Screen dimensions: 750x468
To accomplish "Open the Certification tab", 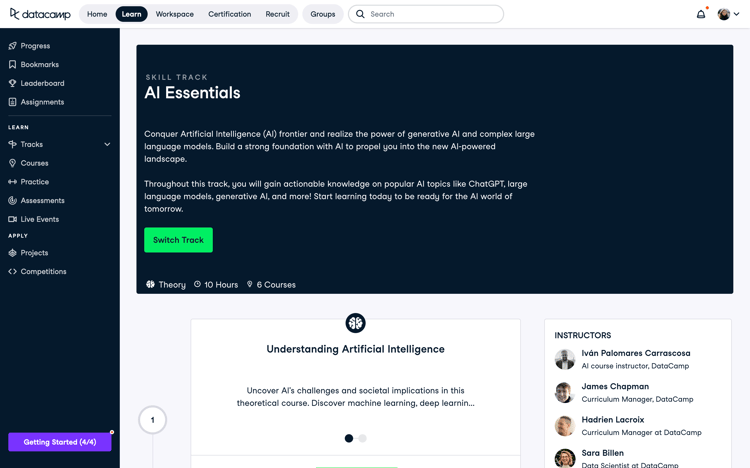I will pos(230,14).
